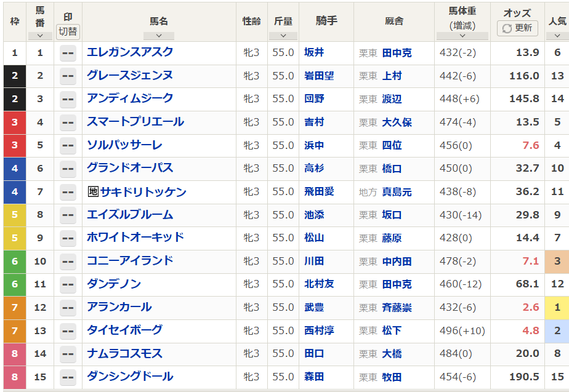The width and height of the screenshot is (569, 392).
Task: Open trainer 大久保 stable page
Action: 397,122
